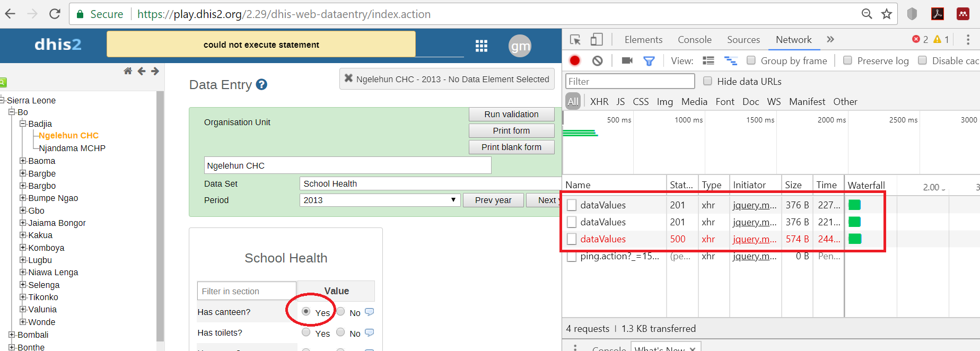Viewport: 980px width, 351px height.
Task: Switch to the Console tab
Action: (694, 40)
